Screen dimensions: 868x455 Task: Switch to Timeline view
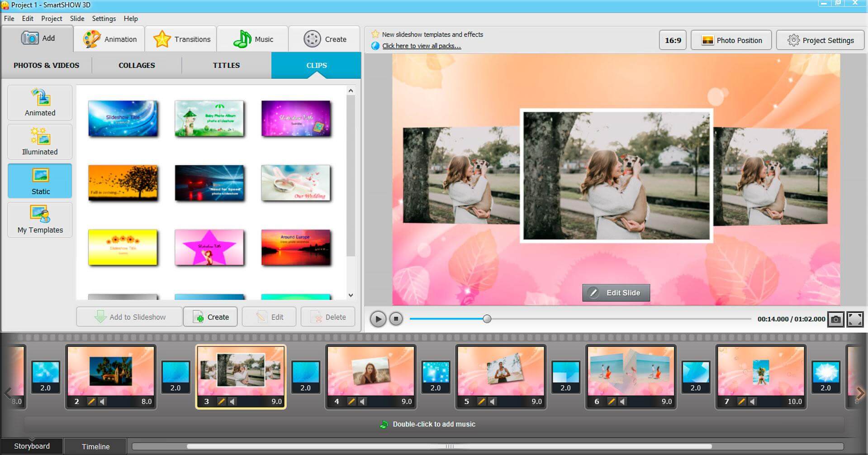click(x=95, y=446)
